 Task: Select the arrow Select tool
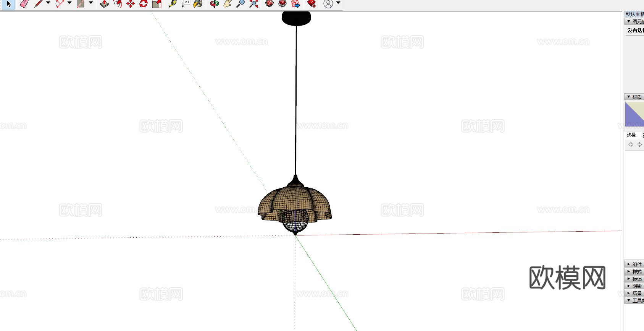(8, 4)
